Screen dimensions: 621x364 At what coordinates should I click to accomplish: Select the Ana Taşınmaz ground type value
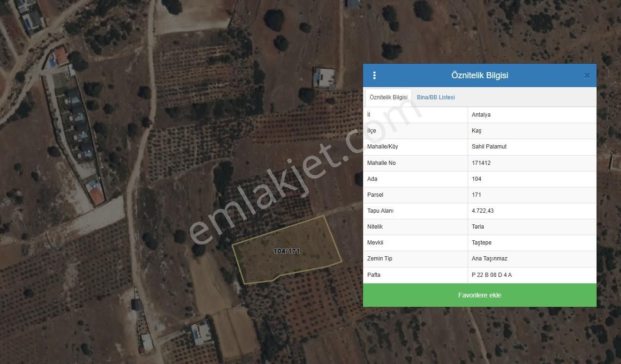pyautogui.click(x=490, y=259)
